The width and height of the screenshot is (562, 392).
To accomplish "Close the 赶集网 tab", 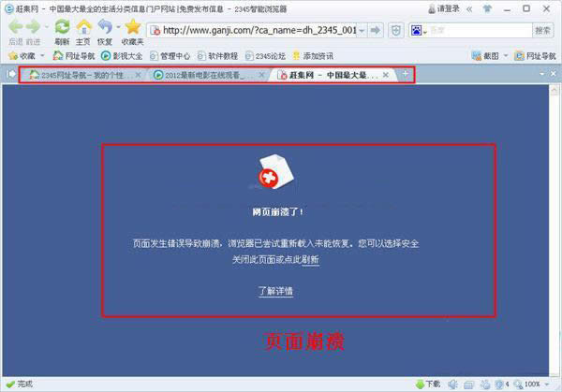I will click(x=386, y=75).
